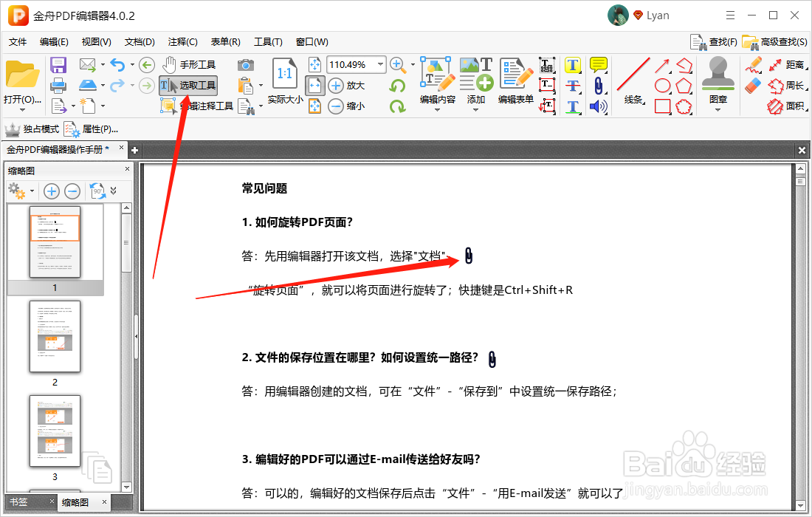The image size is (812, 517).
Task: Click Advanced Find (高级查找(S)) button
Action: tap(774, 42)
